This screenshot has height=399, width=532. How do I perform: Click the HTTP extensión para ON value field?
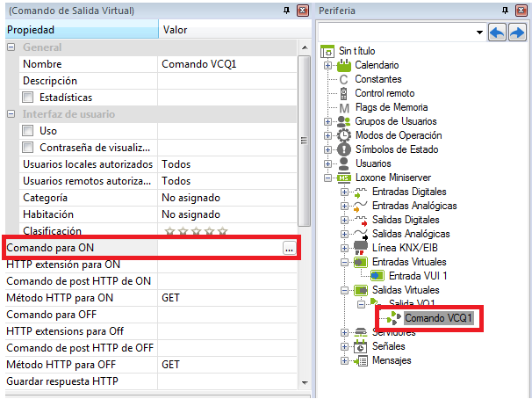pyautogui.click(x=227, y=265)
